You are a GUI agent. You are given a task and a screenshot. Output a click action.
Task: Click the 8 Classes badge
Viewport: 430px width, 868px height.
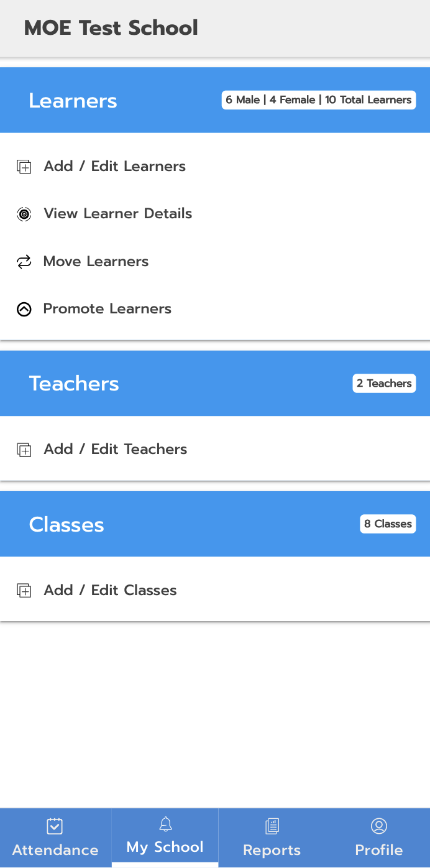[388, 524]
